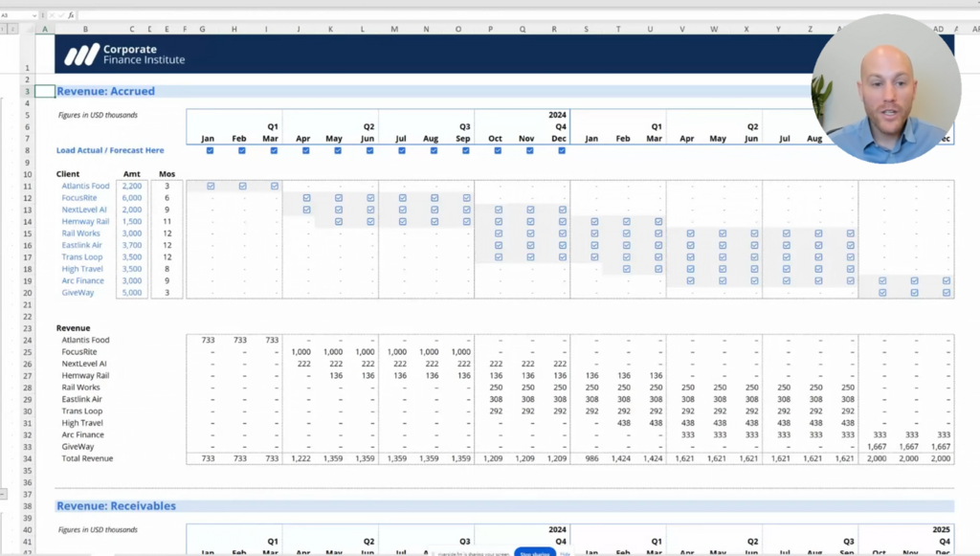Viewport: 980px width, 556px height.
Task: Click the formula bar input field
Action: (479, 15)
